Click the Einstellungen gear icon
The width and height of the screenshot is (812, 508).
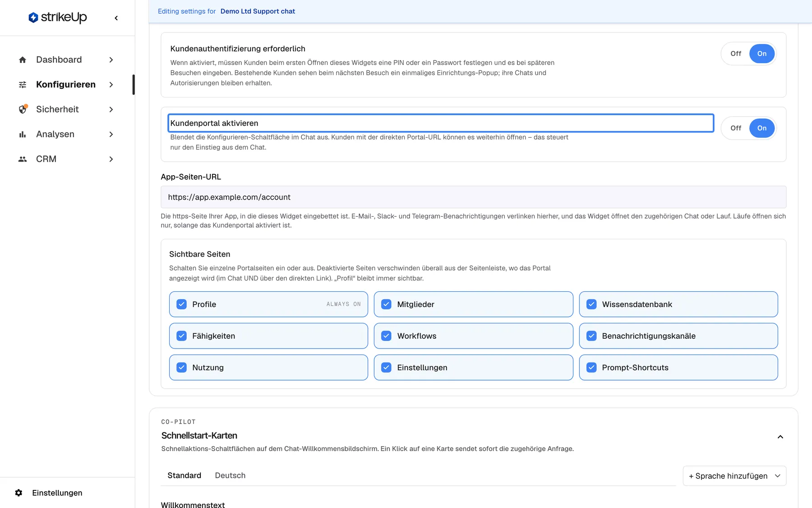[18, 493]
